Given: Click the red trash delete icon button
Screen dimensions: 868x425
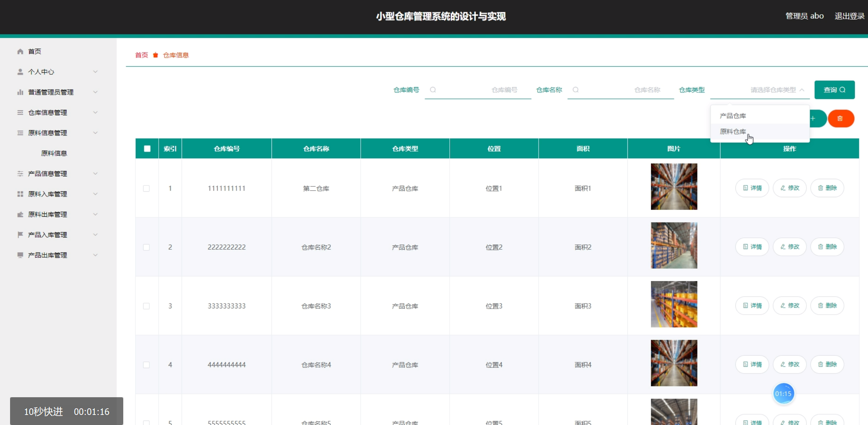Looking at the screenshot, I should (841, 118).
